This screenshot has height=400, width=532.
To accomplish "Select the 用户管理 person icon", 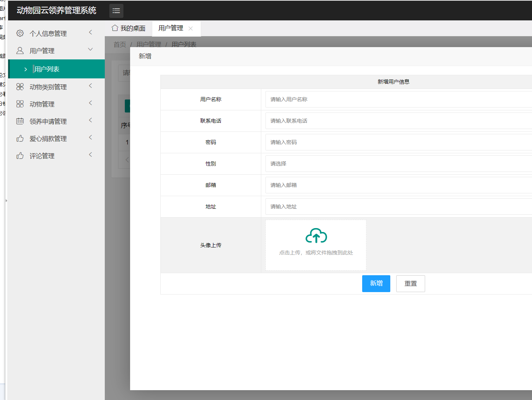I will 20,50.
